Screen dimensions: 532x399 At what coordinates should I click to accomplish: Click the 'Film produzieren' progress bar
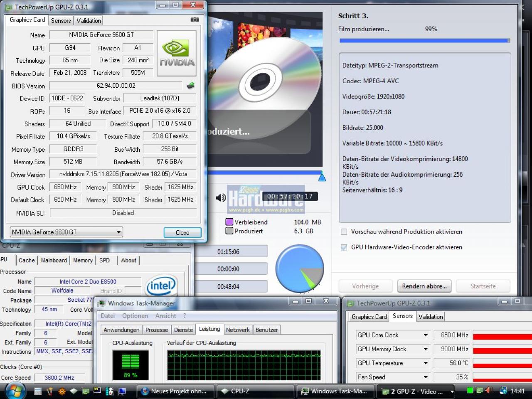(424, 41)
